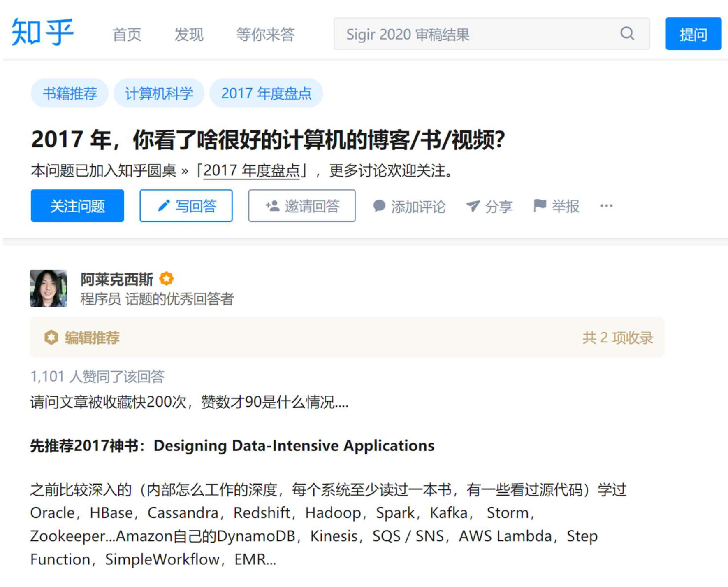This screenshot has height=587, width=728.
Task: Go to the 等你来答 tab
Action: pos(265,34)
